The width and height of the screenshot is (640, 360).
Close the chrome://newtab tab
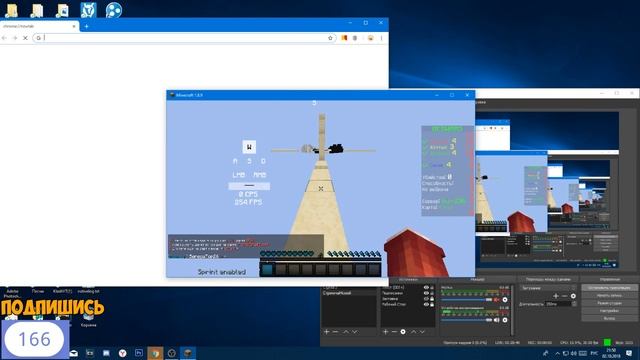[74, 26]
